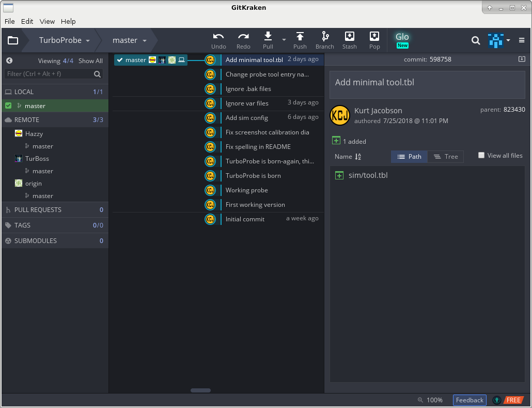
Task: Click the Redo toolbar icon
Action: 243,37
